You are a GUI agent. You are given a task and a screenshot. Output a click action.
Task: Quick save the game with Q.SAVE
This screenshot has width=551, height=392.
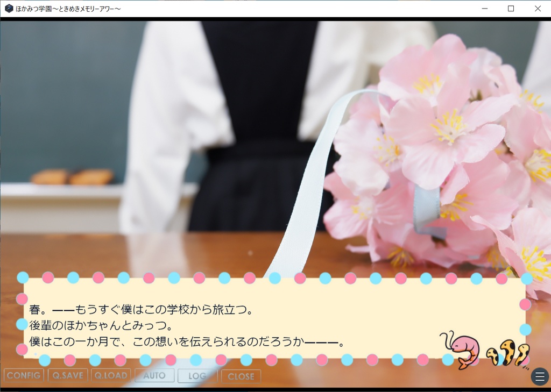coord(67,376)
